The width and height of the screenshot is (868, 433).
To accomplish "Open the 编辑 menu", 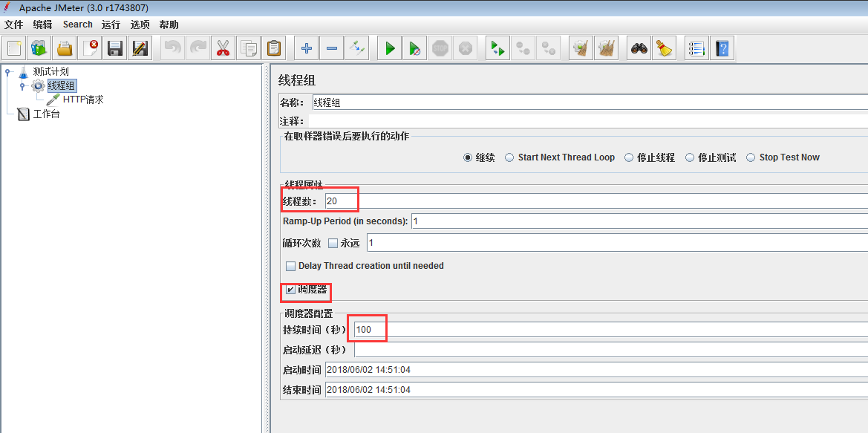I will coord(42,25).
